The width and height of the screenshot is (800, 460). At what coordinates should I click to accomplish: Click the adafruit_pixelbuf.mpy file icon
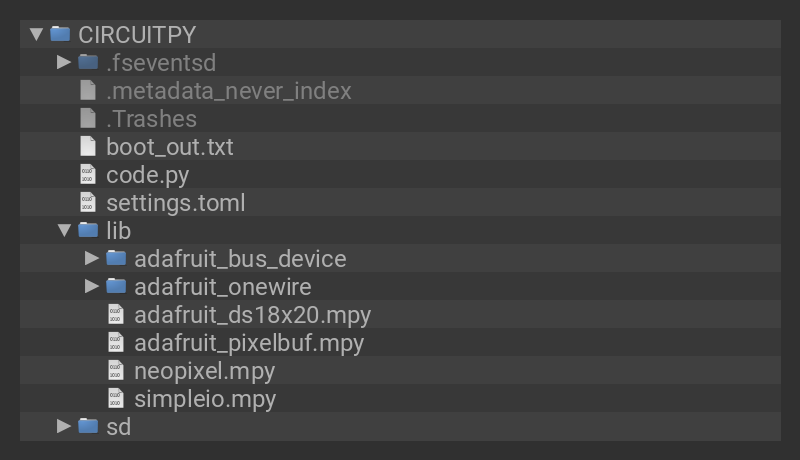116,343
